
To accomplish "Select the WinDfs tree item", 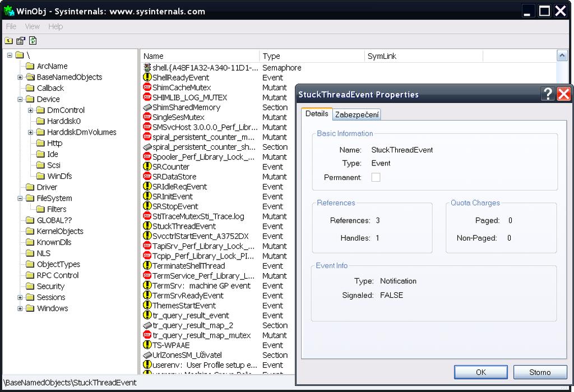I will (x=59, y=176).
